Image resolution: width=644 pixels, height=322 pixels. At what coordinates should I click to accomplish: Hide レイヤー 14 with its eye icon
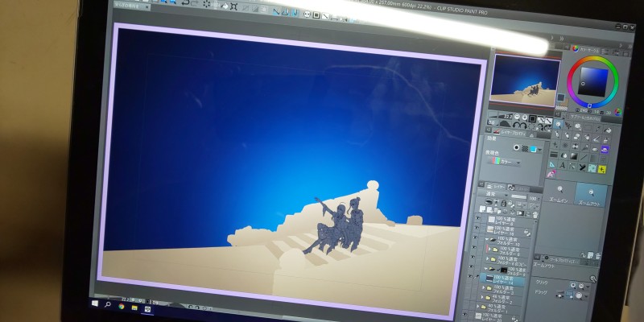point(469,276)
